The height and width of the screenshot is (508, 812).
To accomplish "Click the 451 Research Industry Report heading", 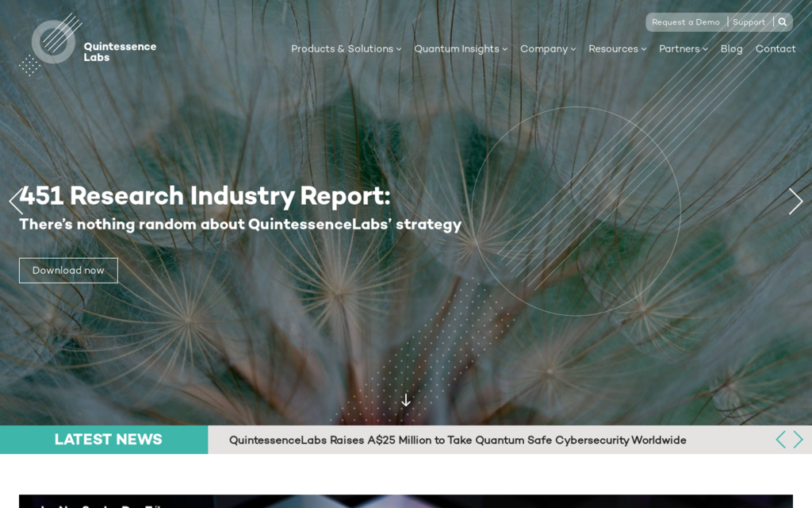I will point(205,196).
